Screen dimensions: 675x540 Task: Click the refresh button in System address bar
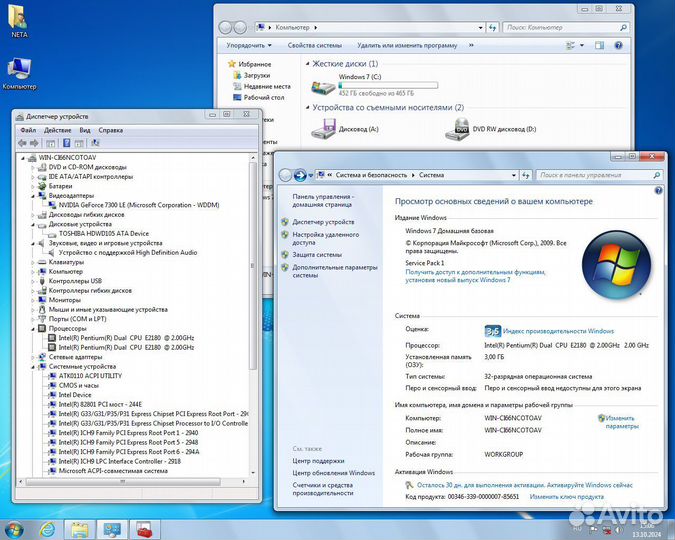(526, 175)
